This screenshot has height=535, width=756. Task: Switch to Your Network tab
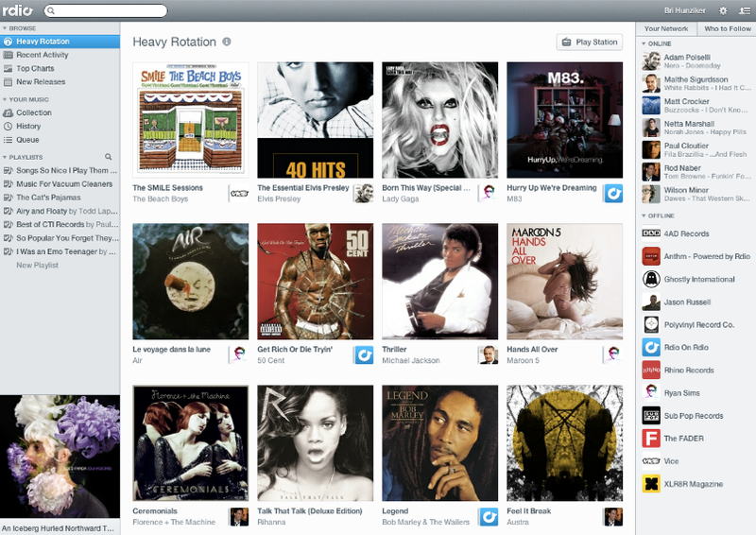pos(666,29)
